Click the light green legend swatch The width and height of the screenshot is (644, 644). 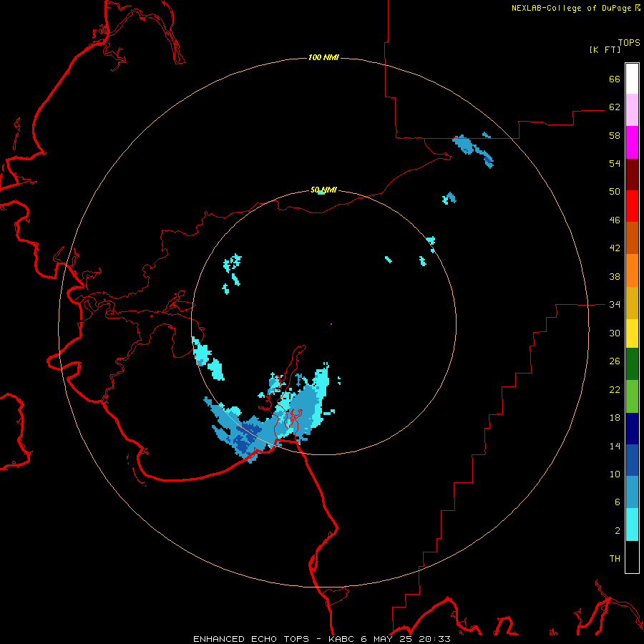632,396
